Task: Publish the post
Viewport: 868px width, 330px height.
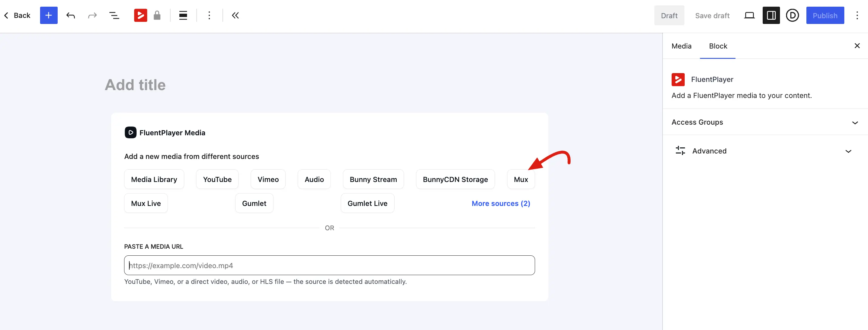Action: 825,15
